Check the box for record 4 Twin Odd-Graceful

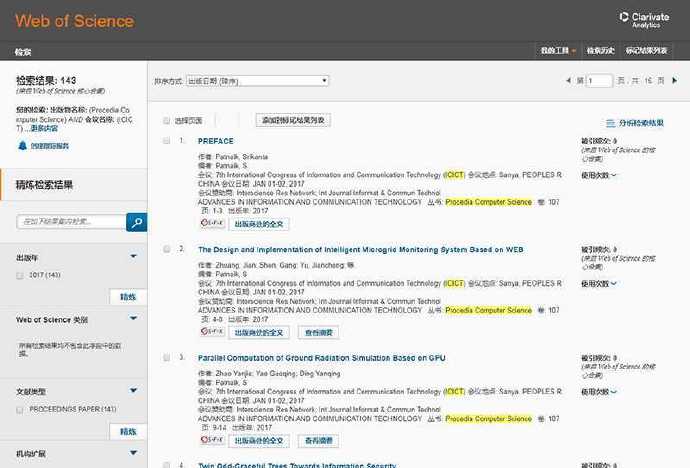(x=166, y=464)
